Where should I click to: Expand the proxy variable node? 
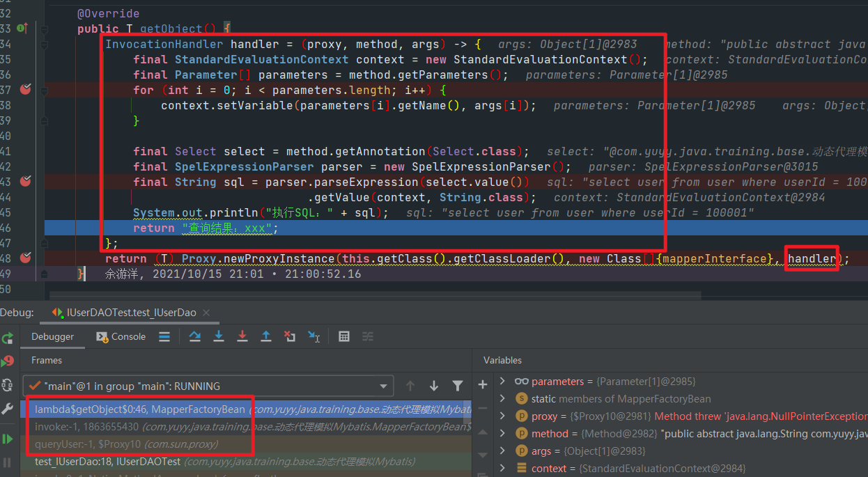pyautogui.click(x=503, y=416)
